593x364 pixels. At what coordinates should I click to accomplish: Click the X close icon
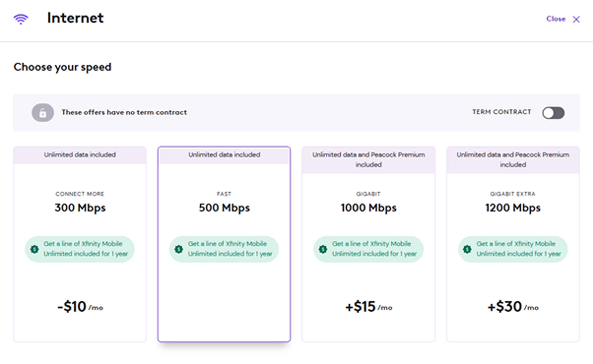(x=576, y=19)
